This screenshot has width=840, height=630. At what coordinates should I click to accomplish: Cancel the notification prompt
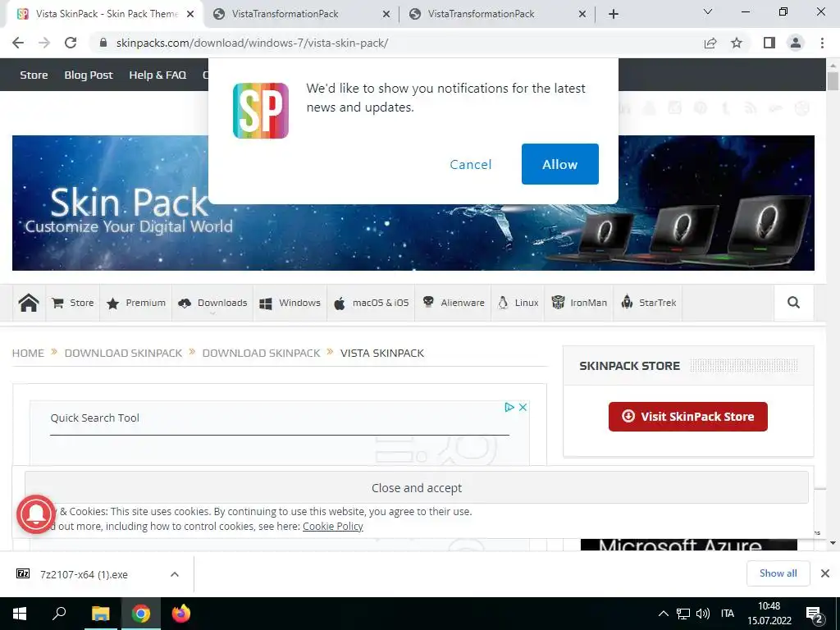click(x=470, y=164)
